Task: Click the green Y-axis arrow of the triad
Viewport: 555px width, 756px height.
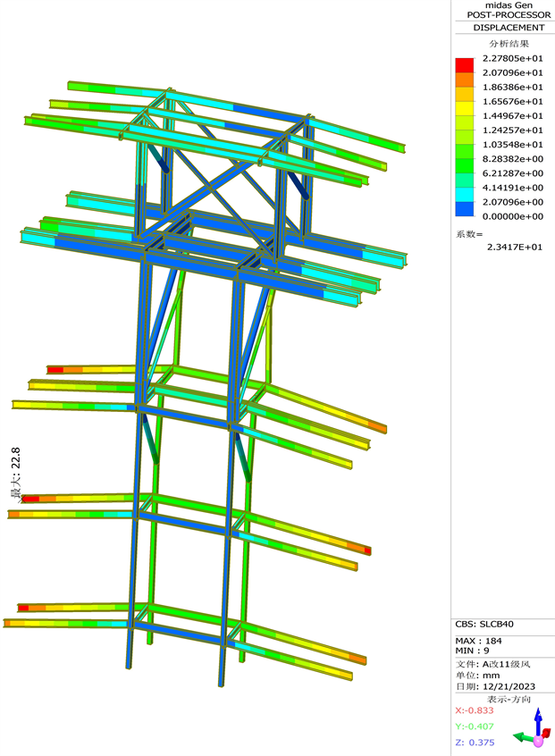Action: (x=521, y=738)
